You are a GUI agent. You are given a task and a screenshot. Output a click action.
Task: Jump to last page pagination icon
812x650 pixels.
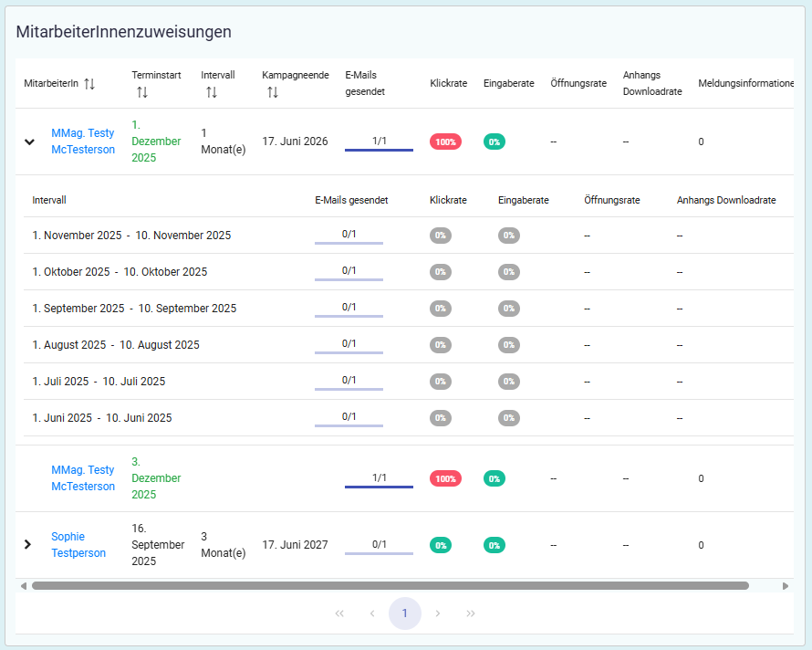(471, 613)
